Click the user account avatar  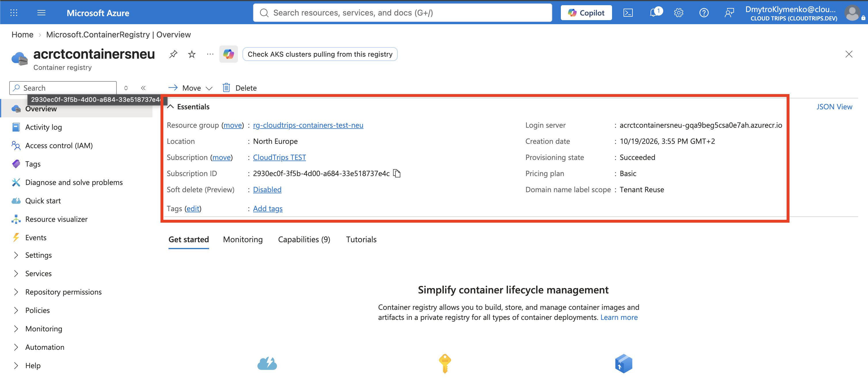click(x=852, y=13)
